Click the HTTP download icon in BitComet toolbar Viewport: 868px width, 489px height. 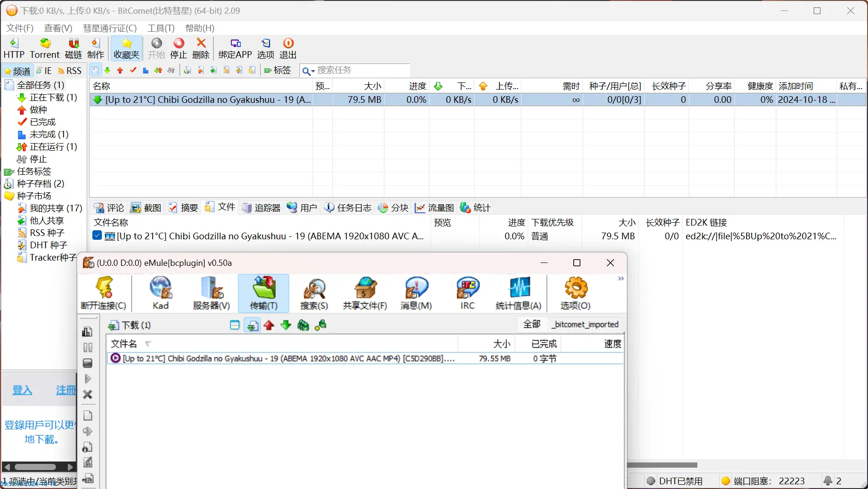(x=14, y=48)
